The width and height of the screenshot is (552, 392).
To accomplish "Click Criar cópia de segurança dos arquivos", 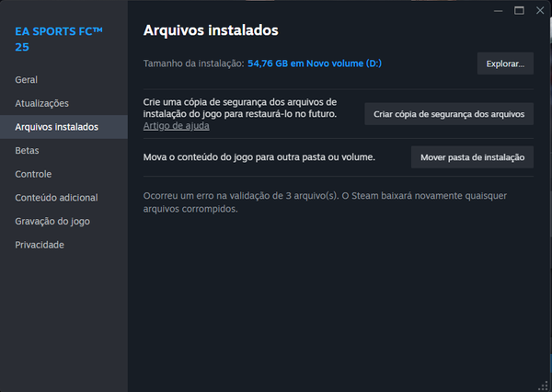I will coord(449,114).
